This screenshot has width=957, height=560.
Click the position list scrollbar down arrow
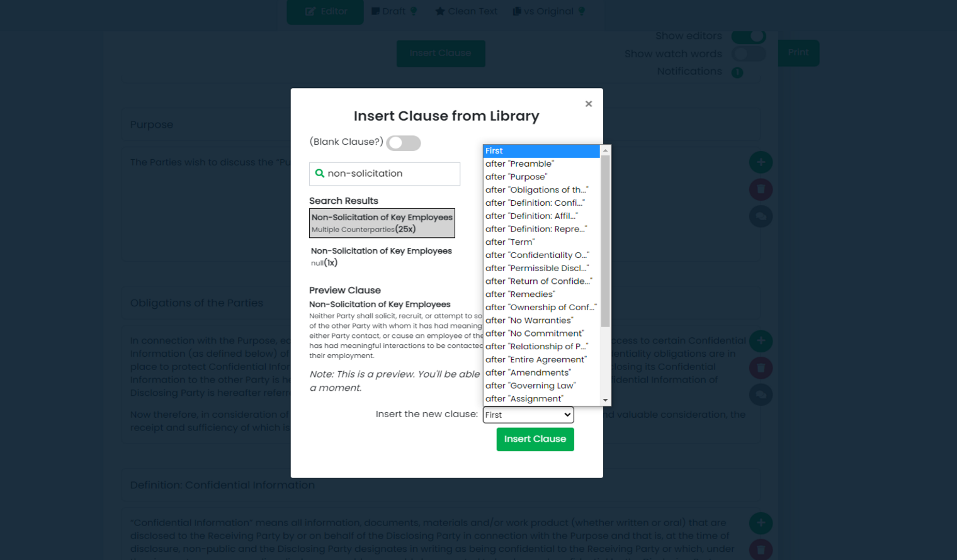(x=606, y=400)
